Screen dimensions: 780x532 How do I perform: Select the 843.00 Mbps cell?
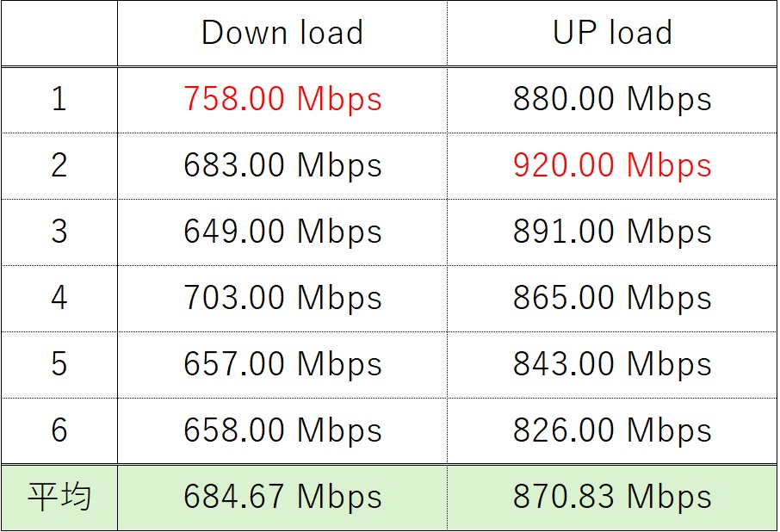(x=612, y=365)
